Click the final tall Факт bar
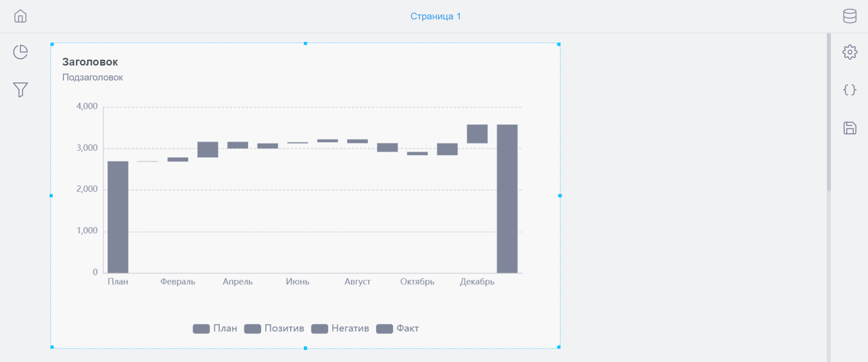 point(507,199)
